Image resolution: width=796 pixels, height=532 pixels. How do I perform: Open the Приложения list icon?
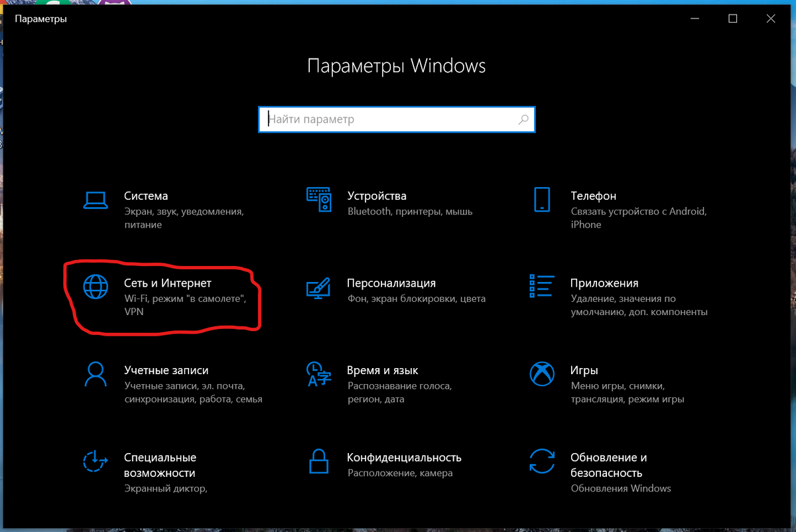point(541,287)
